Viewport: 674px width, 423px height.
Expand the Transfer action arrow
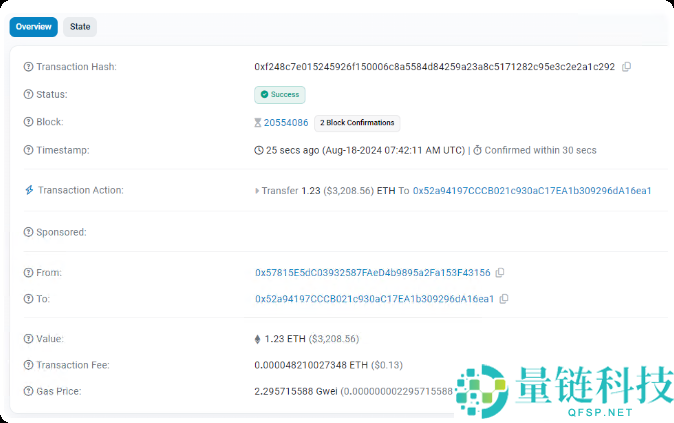(x=257, y=191)
